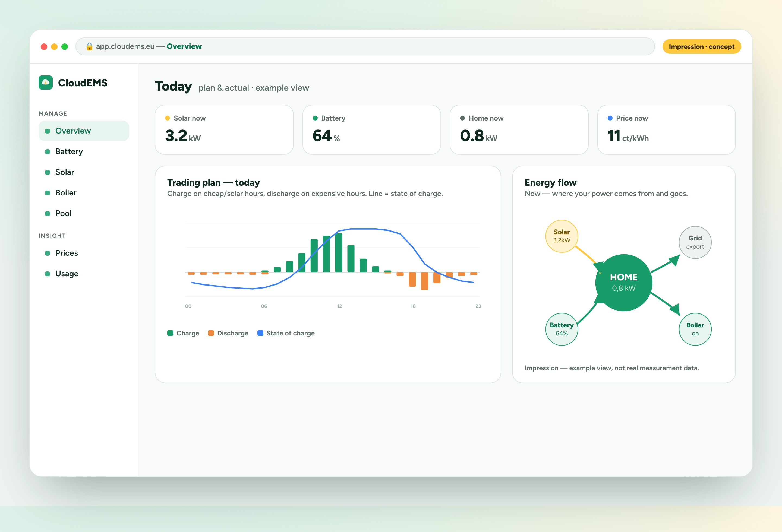This screenshot has height=532, width=782.
Task: Open Prices under Insight
Action: 84,253
